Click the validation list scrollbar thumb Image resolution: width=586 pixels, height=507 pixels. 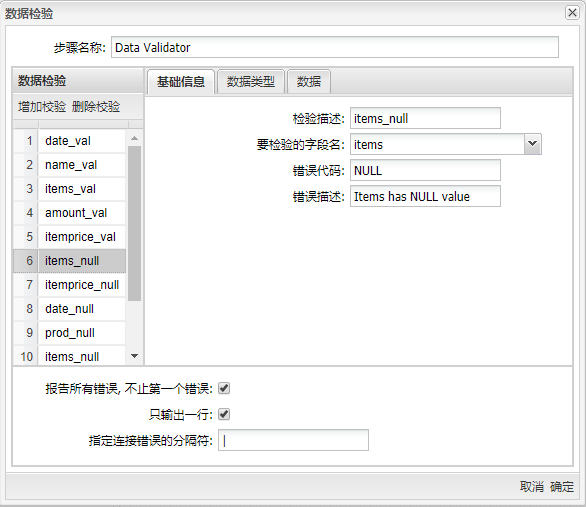tap(135, 223)
